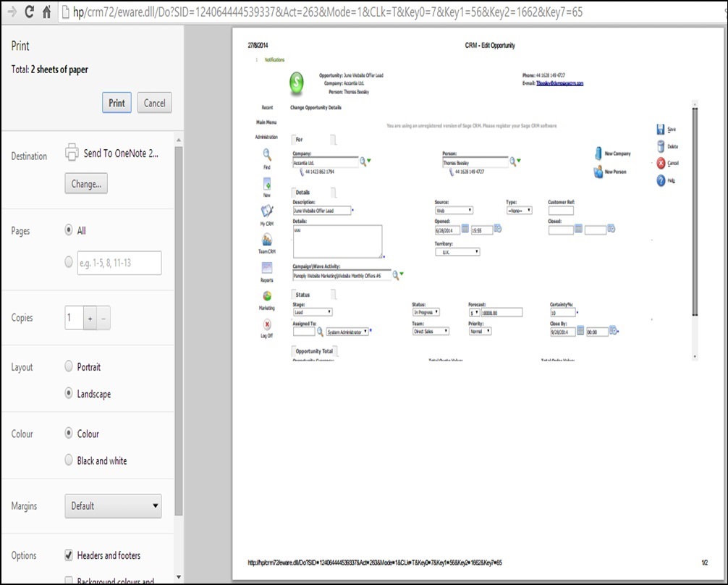Click the Delete trash bin icon
The width and height of the screenshot is (728, 585).
point(661,146)
